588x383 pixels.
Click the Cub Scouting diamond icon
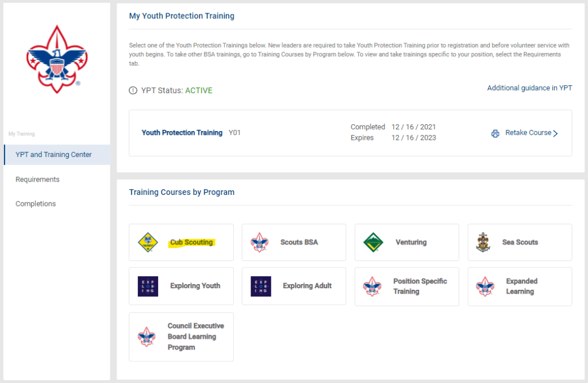point(148,242)
